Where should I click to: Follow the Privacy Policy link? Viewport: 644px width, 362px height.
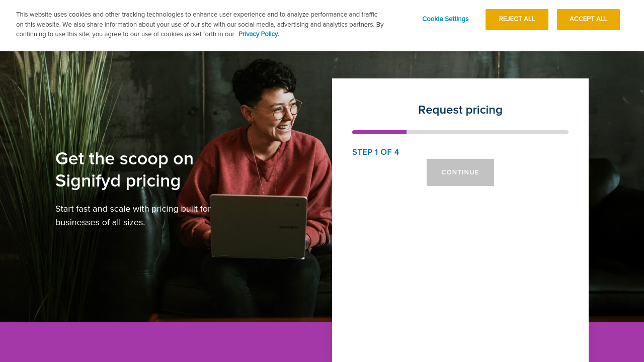point(259,34)
